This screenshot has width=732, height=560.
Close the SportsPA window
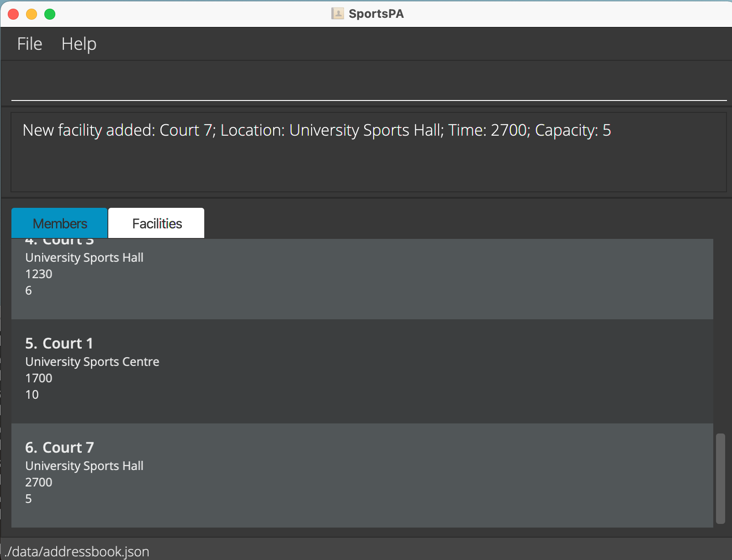click(13, 14)
